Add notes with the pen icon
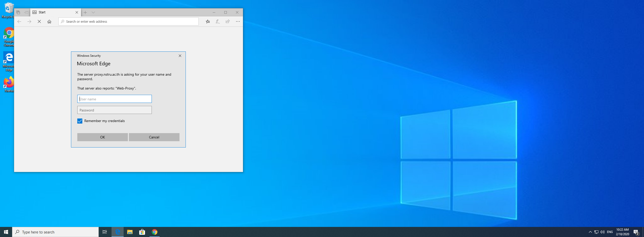 coord(218,21)
